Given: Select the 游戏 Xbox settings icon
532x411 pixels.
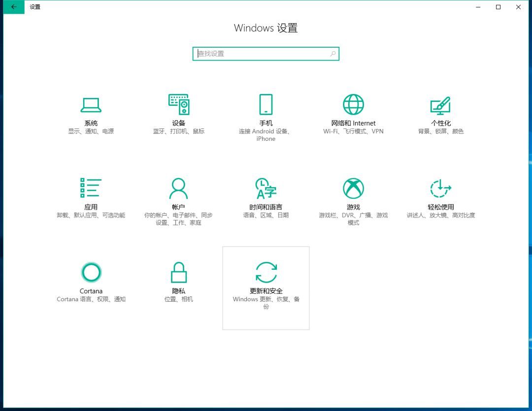Looking at the screenshot, I should pos(353,194).
